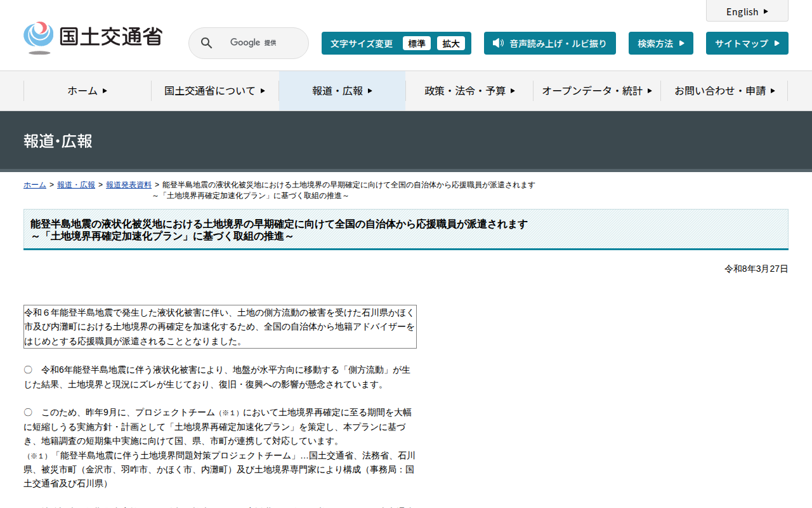Open the 報道・広報 navigation tab
The image size is (812, 508).
(x=343, y=91)
